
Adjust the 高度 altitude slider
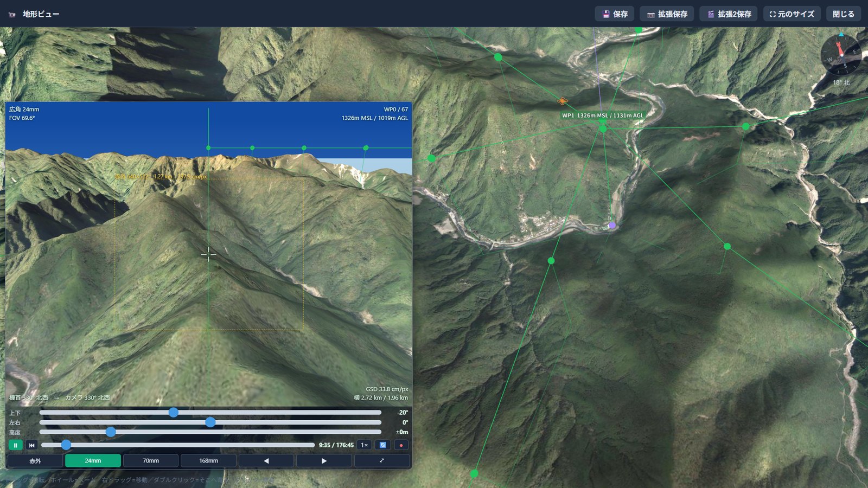(x=210, y=432)
